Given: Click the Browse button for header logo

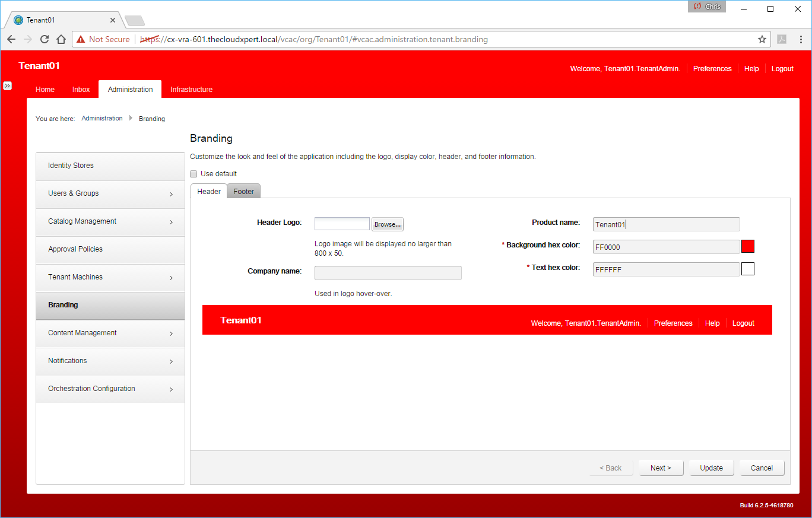Looking at the screenshot, I should [388, 224].
